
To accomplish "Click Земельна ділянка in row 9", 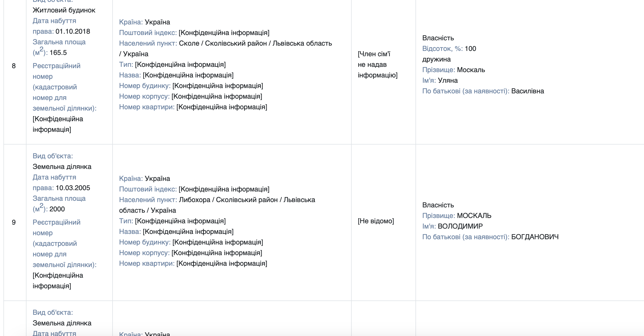I will (62, 167).
